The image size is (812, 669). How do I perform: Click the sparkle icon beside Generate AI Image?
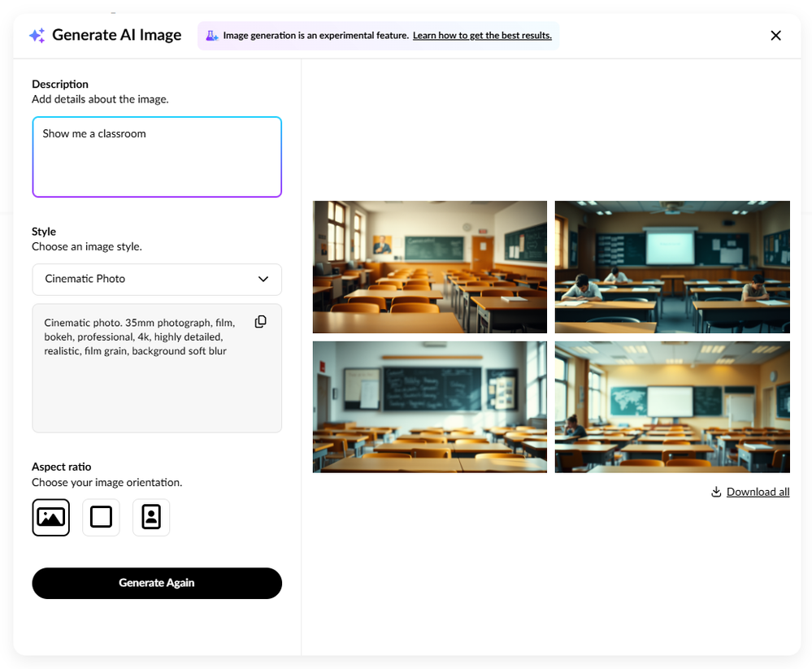pyautogui.click(x=37, y=35)
